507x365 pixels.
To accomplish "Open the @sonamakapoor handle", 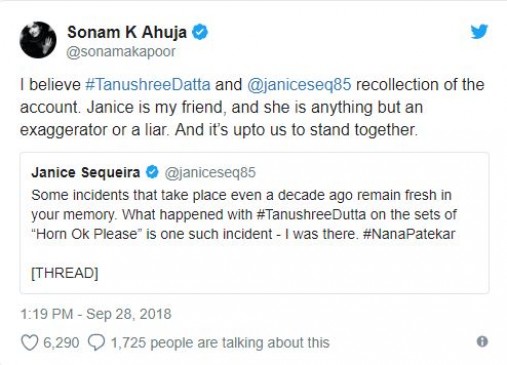I will click(x=121, y=52).
